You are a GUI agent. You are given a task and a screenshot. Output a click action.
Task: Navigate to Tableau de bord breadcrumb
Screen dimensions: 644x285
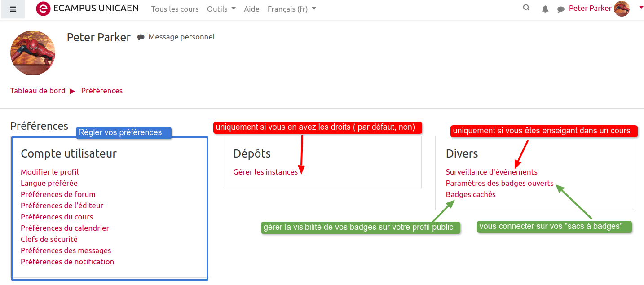(x=38, y=91)
